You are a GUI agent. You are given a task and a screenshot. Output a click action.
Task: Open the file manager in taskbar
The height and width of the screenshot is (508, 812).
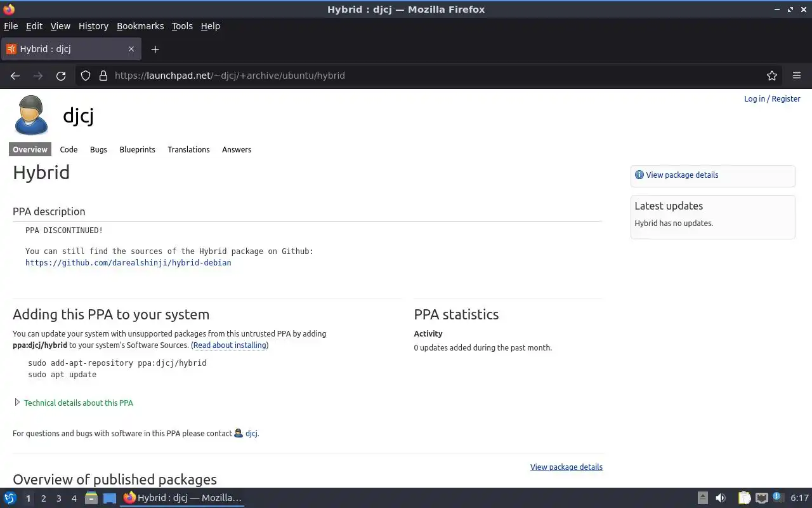tap(91, 498)
